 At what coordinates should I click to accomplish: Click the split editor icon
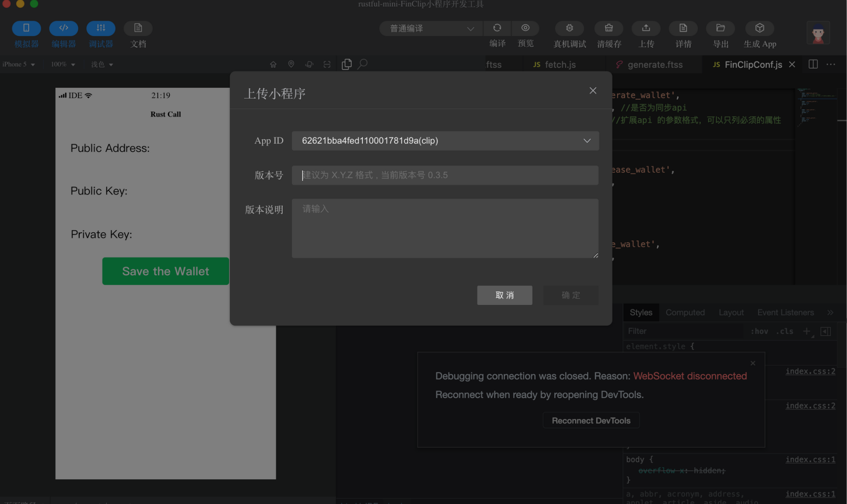pyautogui.click(x=813, y=64)
